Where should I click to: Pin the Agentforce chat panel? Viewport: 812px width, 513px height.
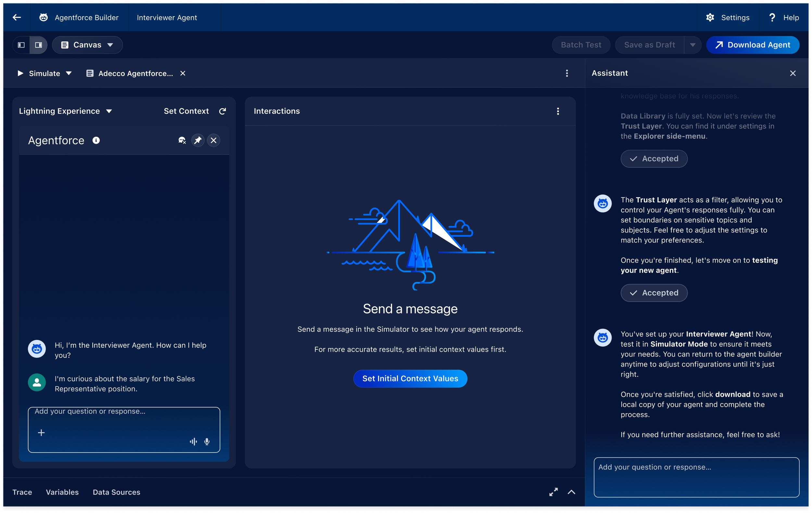tap(198, 140)
